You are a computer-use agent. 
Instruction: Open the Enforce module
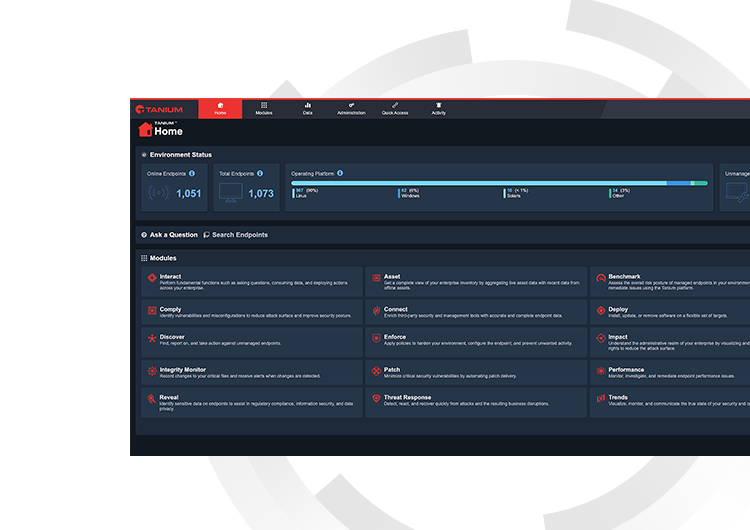point(476,342)
